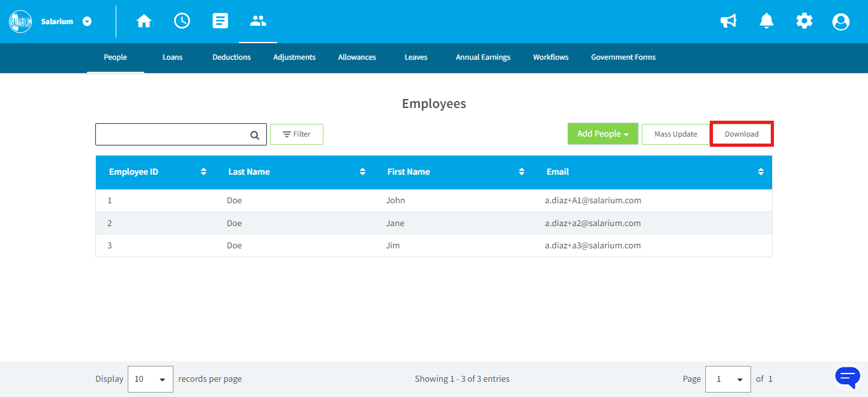Screen dimensions: 868x397
Task: Open the clock time-tracking icon
Action: point(182,21)
